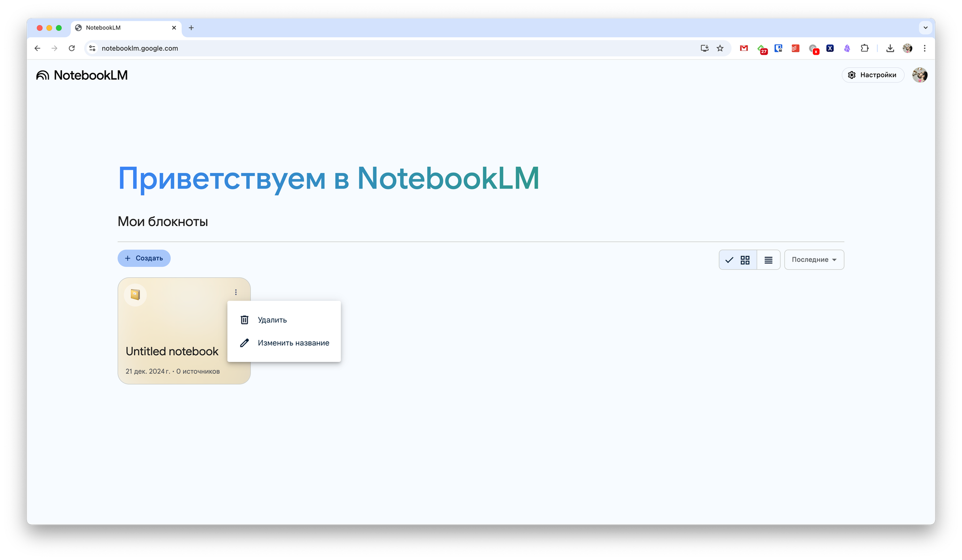Click the install app icon in the address bar

705,48
